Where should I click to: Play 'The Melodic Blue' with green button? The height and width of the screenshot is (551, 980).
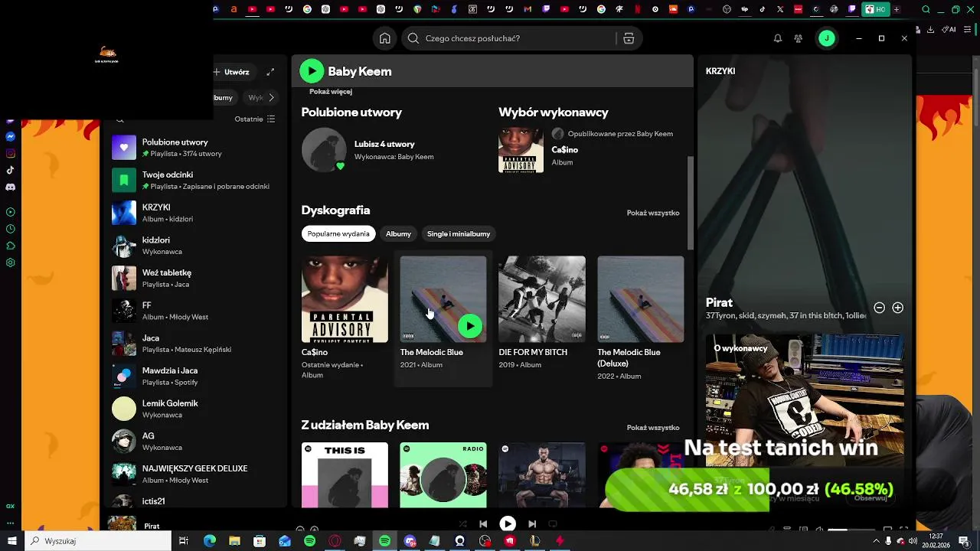470,326
